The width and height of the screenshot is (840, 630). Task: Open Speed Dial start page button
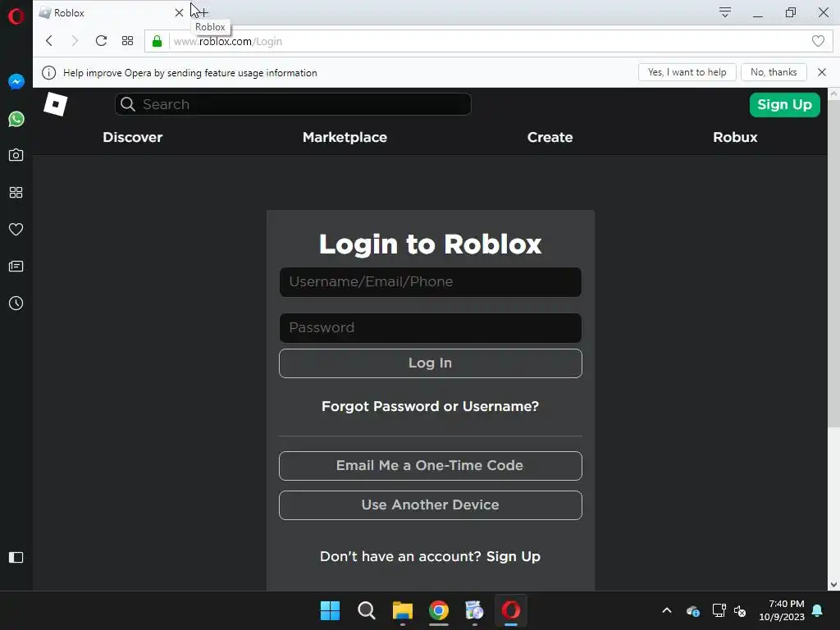(127, 41)
